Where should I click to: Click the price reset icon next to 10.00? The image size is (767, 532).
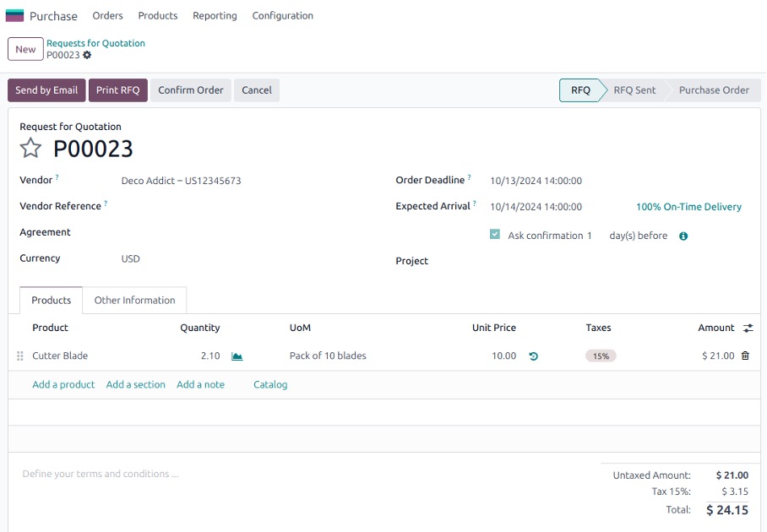(534, 356)
